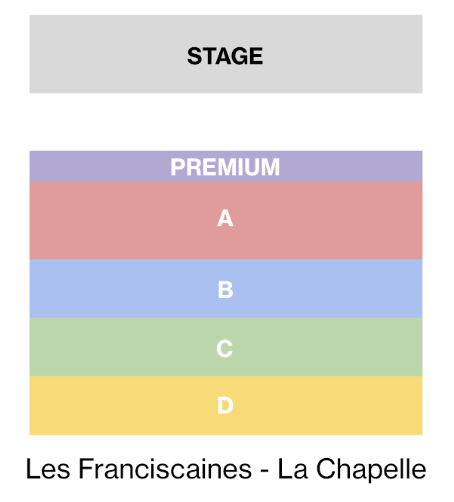Click the STAGE text label
This screenshot has height=502, width=454.
point(225,56)
